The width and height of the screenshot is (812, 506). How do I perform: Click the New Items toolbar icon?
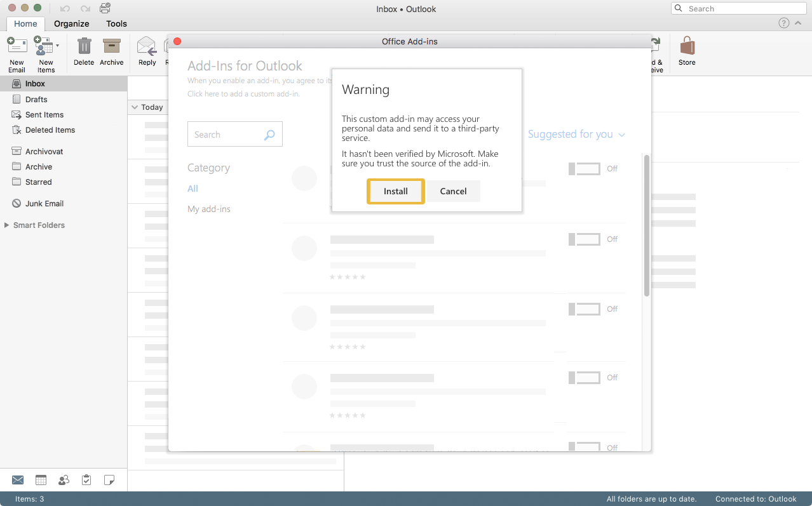[x=43, y=46]
